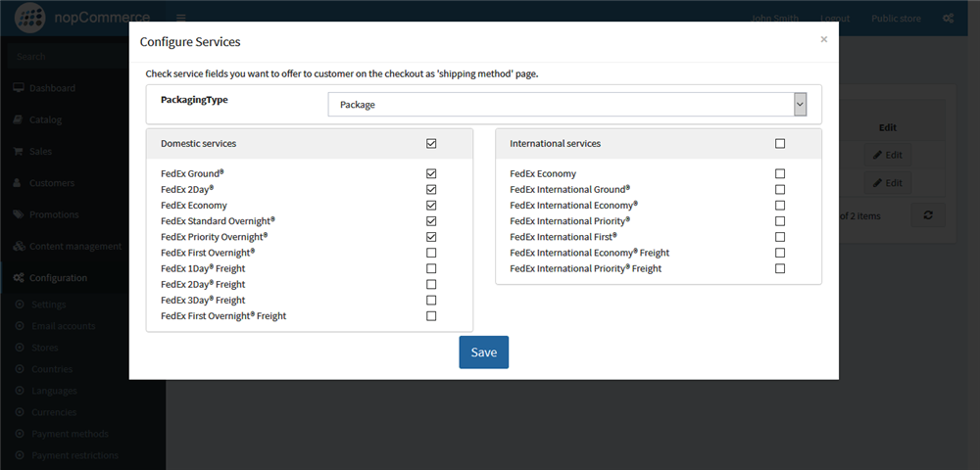This screenshot has height=470, width=980.
Task: Open the PackagingType dropdown
Action: coord(567,105)
